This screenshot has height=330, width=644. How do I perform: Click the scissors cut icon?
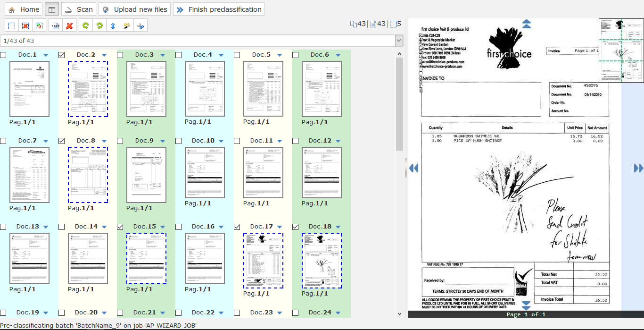tap(140, 25)
